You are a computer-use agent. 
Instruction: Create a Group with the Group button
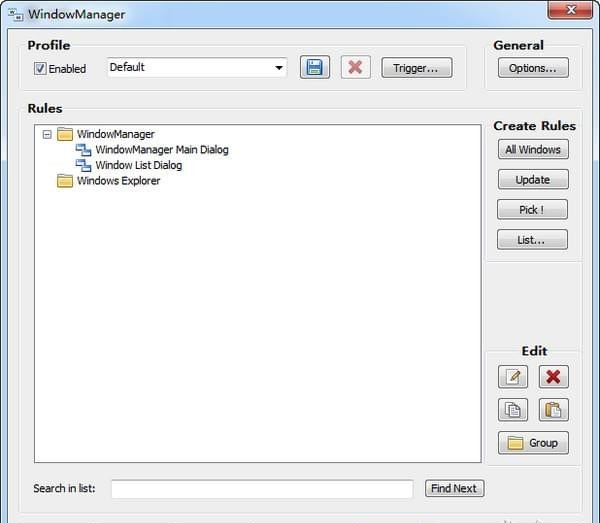(533, 443)
